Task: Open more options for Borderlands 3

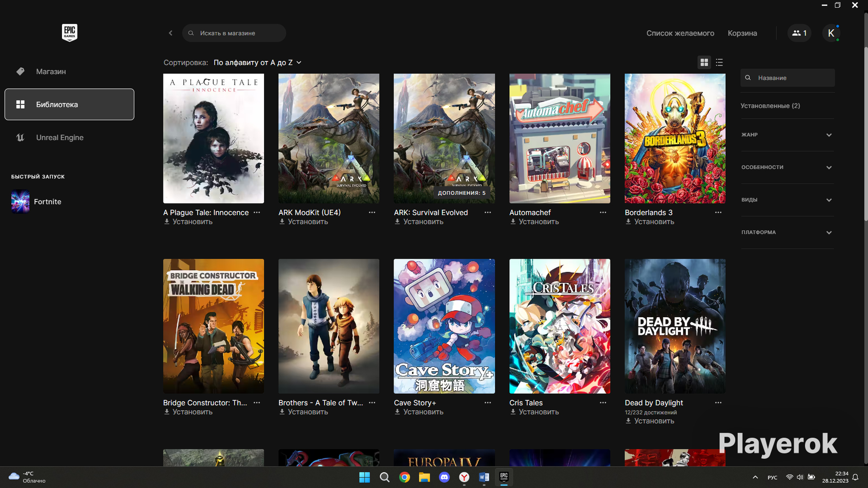Action: point(718,212)
